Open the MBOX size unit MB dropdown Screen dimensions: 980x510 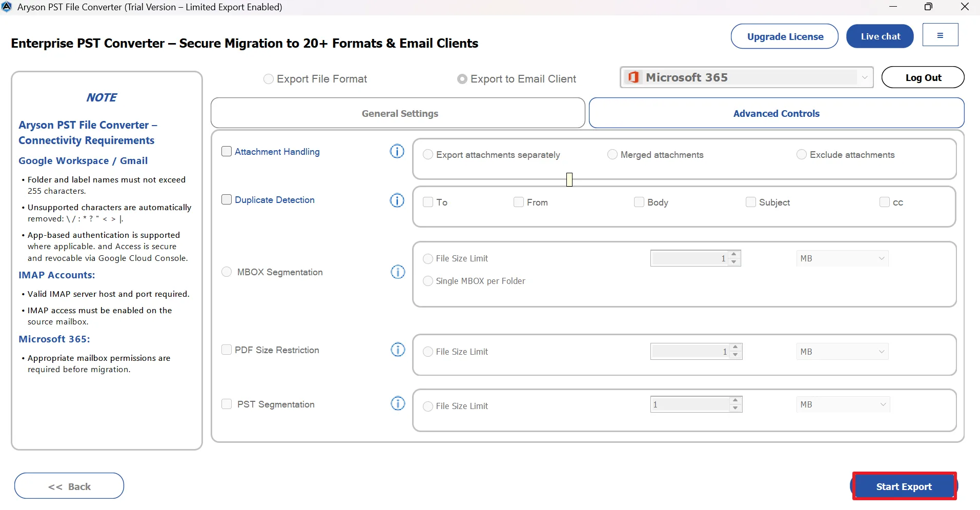(x=843, y=258)
